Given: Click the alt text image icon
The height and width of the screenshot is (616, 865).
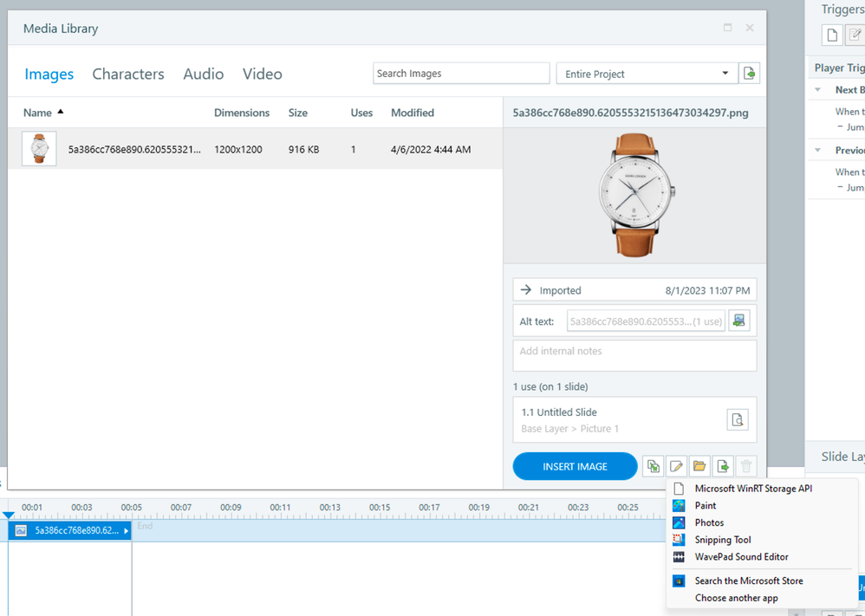Looking at the screenshot, I should pos(738,321).
